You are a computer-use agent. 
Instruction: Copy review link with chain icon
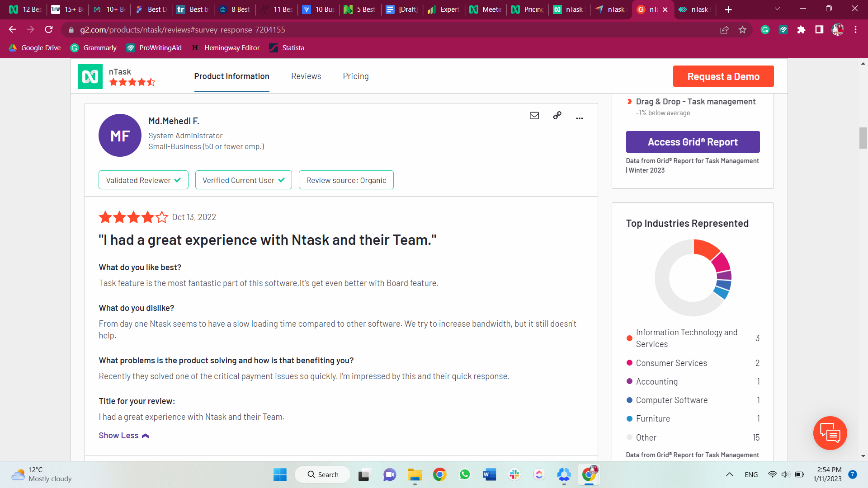point(557,116)
